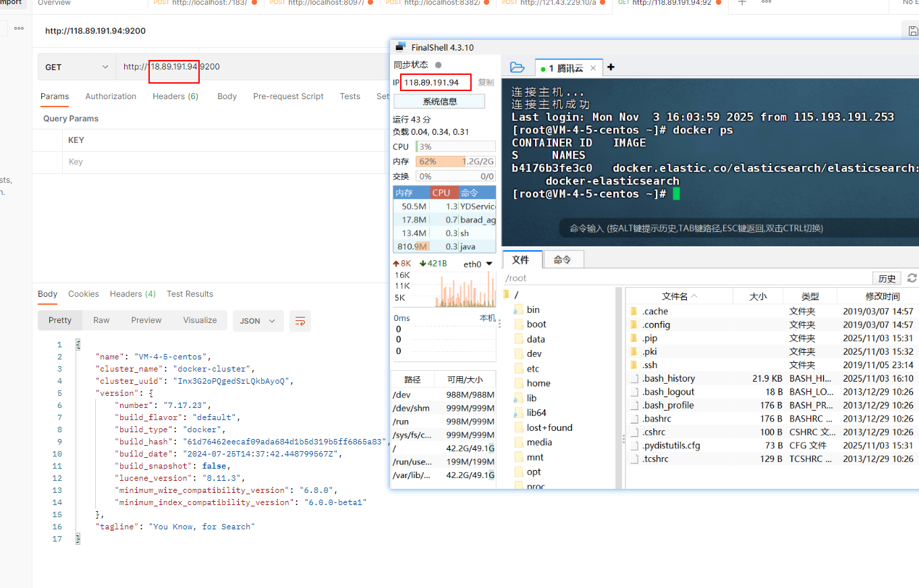The image size is (919, 588).
Task: Click Postman save icon at top right
Action: point(912,30)
